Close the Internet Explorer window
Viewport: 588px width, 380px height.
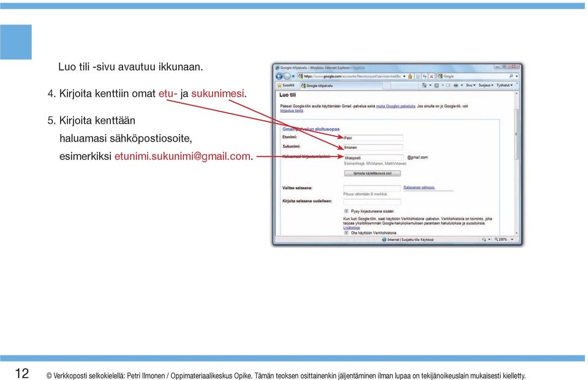pyautogui.click(x=514, y=67)
